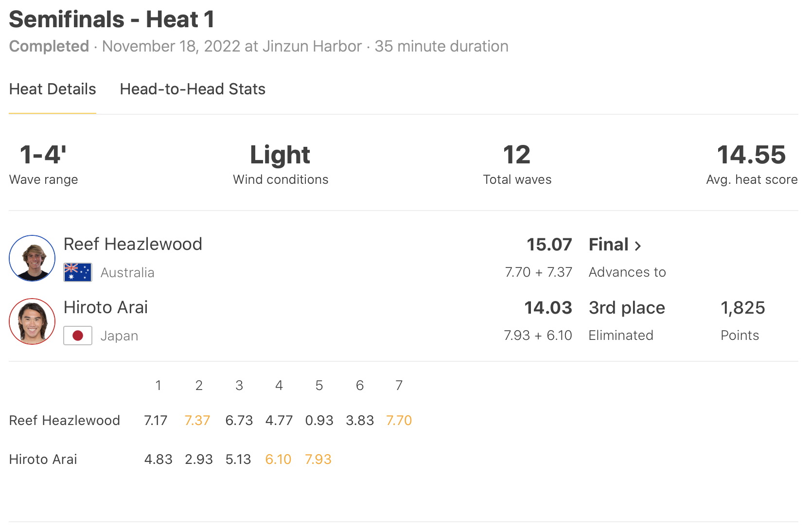Click Reef Heazlewood's 15.07 heat total
This screenshot has width=811, height=532.
(x=549, y=245)
